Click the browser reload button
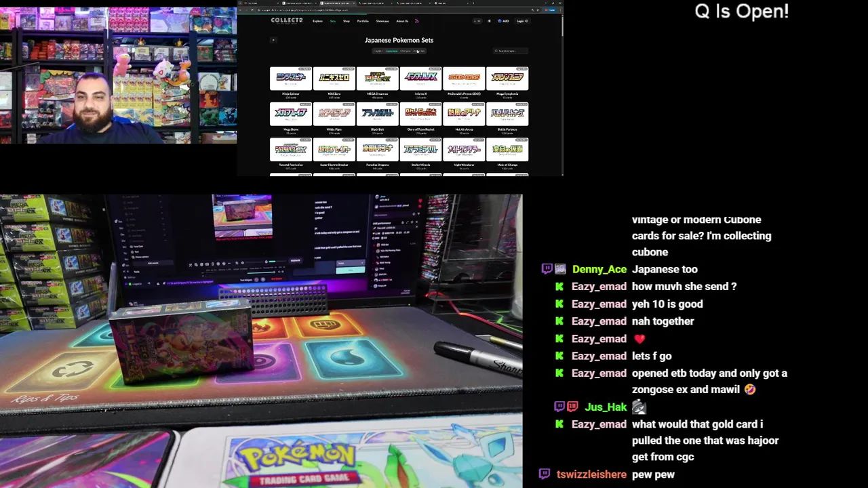Viewport: 868px width, 488px height. click(252, 10)
